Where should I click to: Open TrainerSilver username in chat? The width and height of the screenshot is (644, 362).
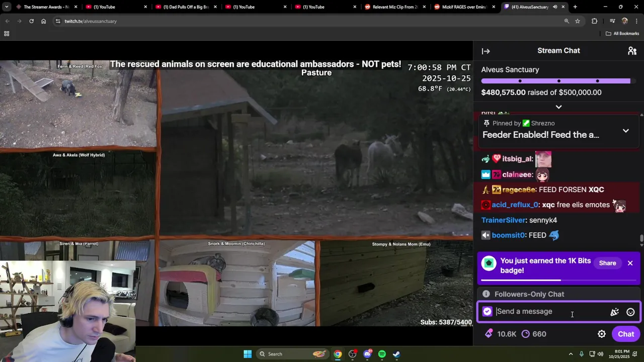(504, 220)
